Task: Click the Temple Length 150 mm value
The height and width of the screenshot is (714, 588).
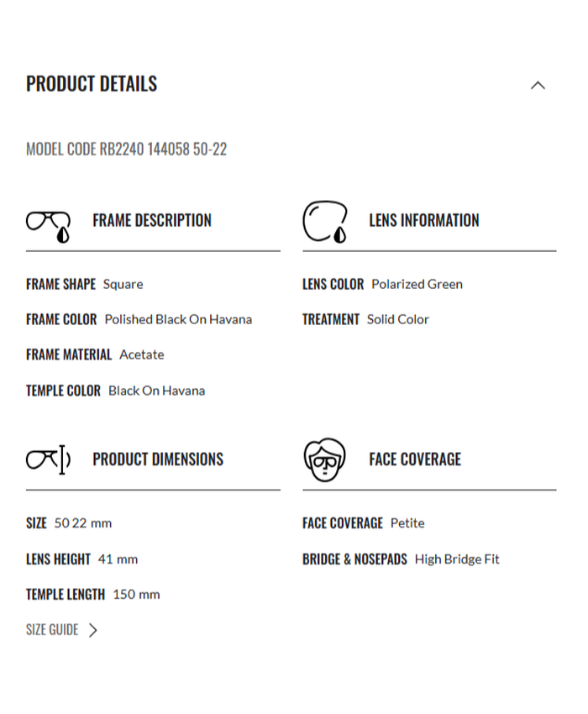Action: click(136, 595)
